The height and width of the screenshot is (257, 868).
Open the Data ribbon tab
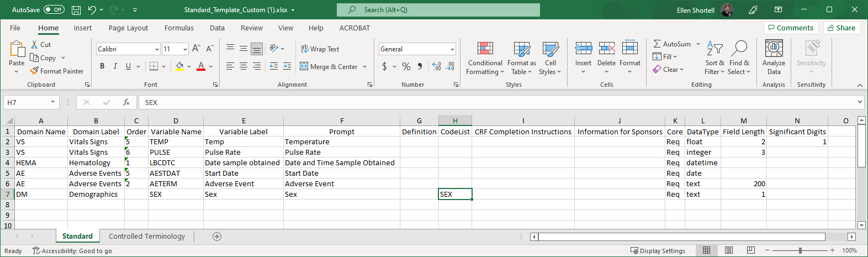coord(217,28)
